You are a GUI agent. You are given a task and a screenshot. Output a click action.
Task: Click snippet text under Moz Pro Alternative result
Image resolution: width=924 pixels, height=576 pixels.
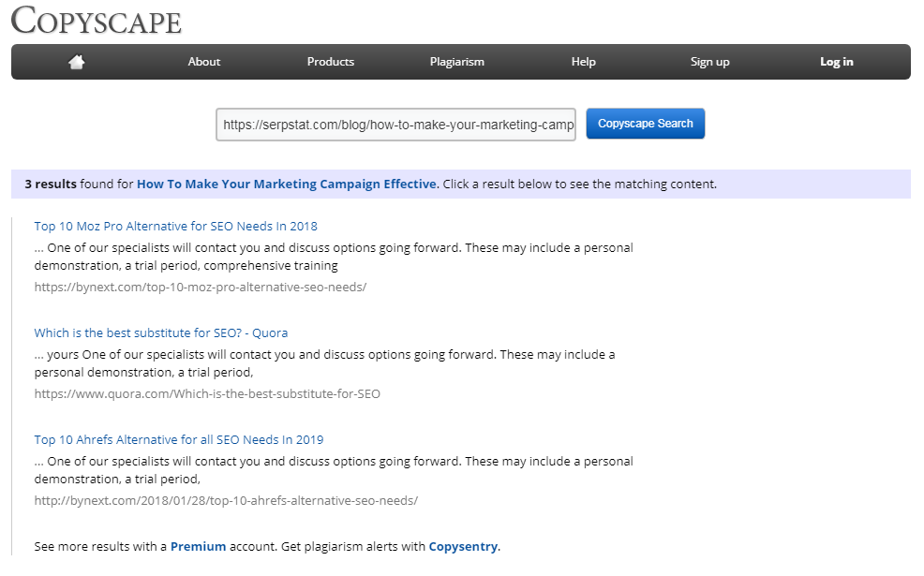click(334, 257)
